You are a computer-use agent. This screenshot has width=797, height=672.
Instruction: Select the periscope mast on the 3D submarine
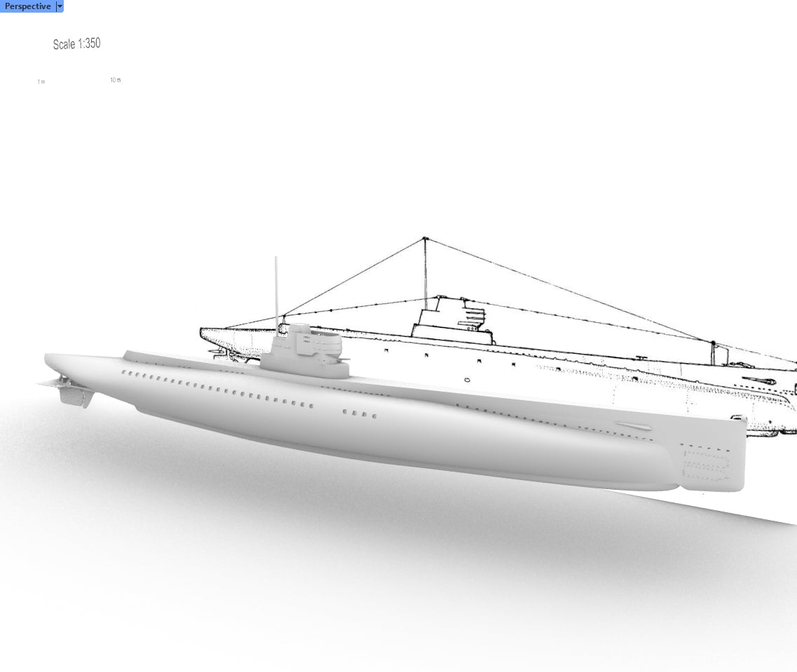[276, 287]
